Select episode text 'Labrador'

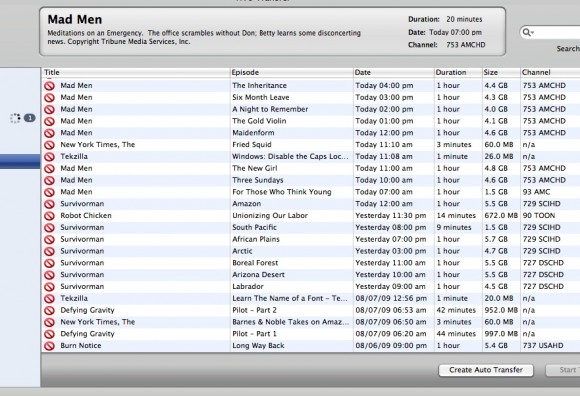248,287
